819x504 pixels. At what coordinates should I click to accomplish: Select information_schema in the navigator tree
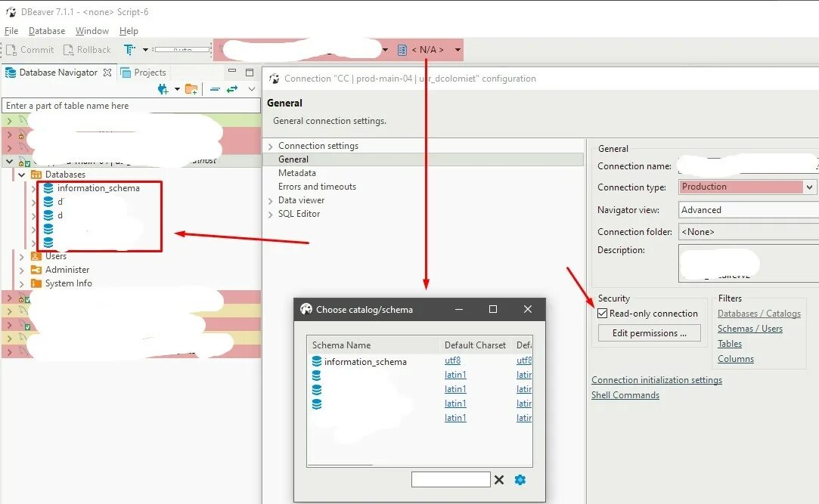coord(98,188)
